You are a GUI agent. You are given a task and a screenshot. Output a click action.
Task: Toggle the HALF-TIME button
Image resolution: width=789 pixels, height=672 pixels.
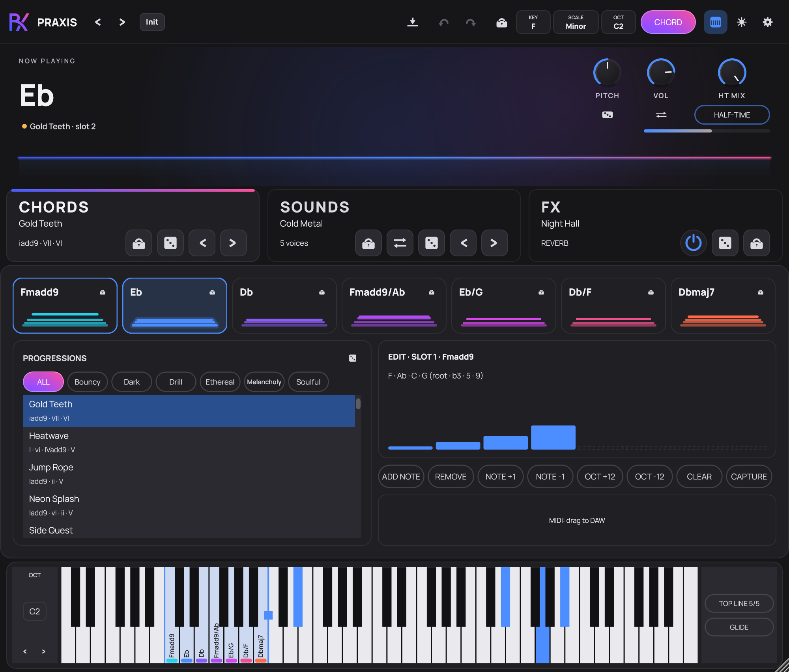732,115
